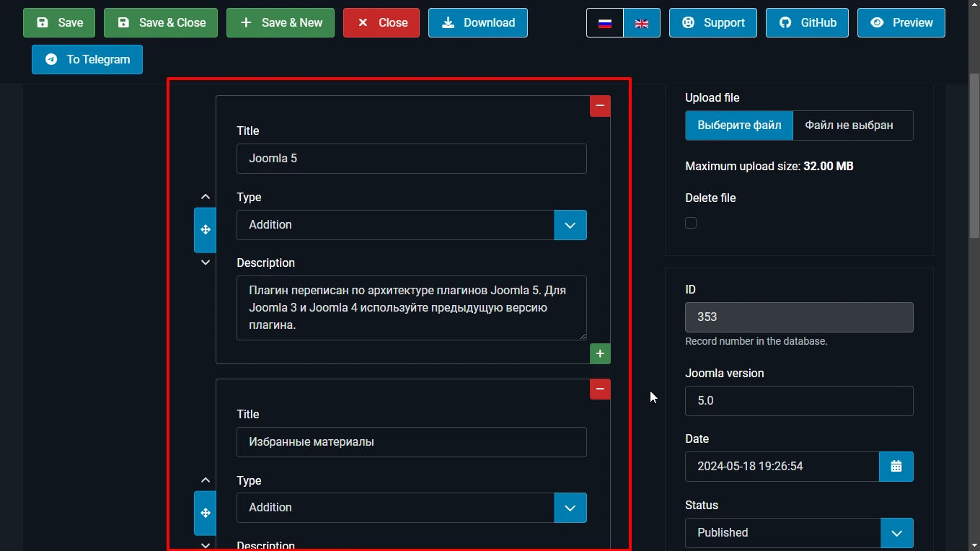980x551 pixels.
Task: Click the Title field containing Joomla 5
Action: 412,159
